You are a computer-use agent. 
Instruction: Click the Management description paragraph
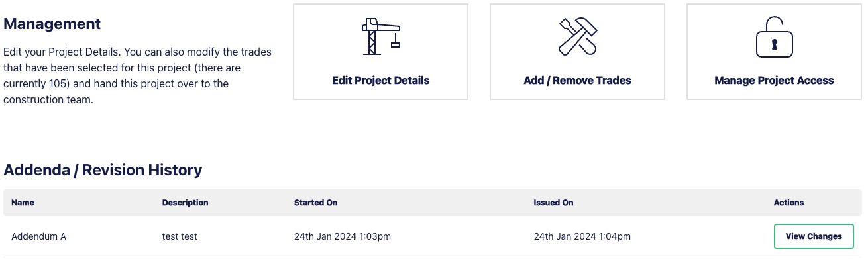pyautogui.click(x=138, y=75)
